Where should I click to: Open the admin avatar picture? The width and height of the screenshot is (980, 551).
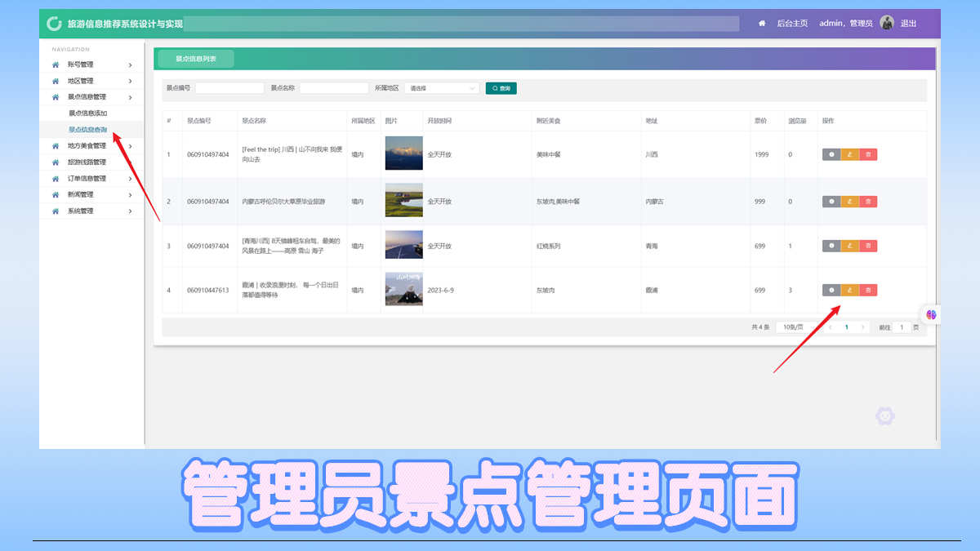tap(887, 23)
